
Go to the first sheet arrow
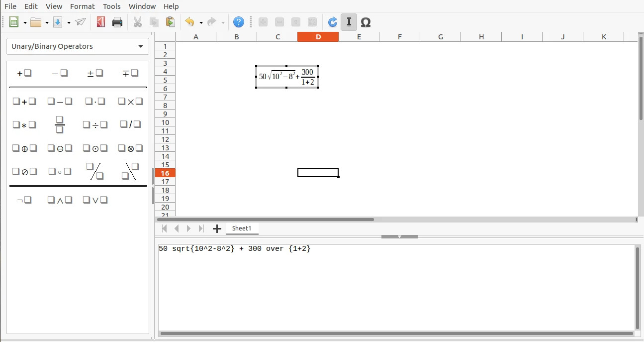(x=165, y=228)
